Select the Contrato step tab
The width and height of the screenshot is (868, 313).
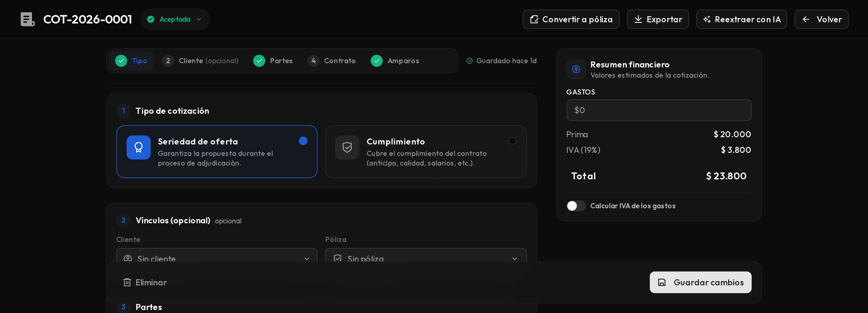(x=331, y=61)
